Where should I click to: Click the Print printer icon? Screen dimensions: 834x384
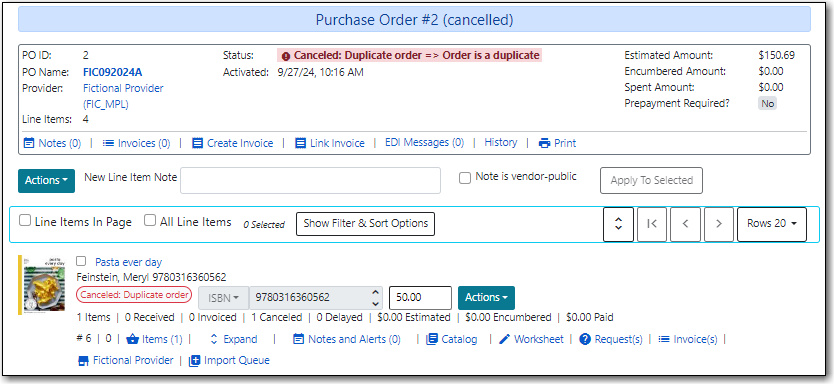(544, 143)
